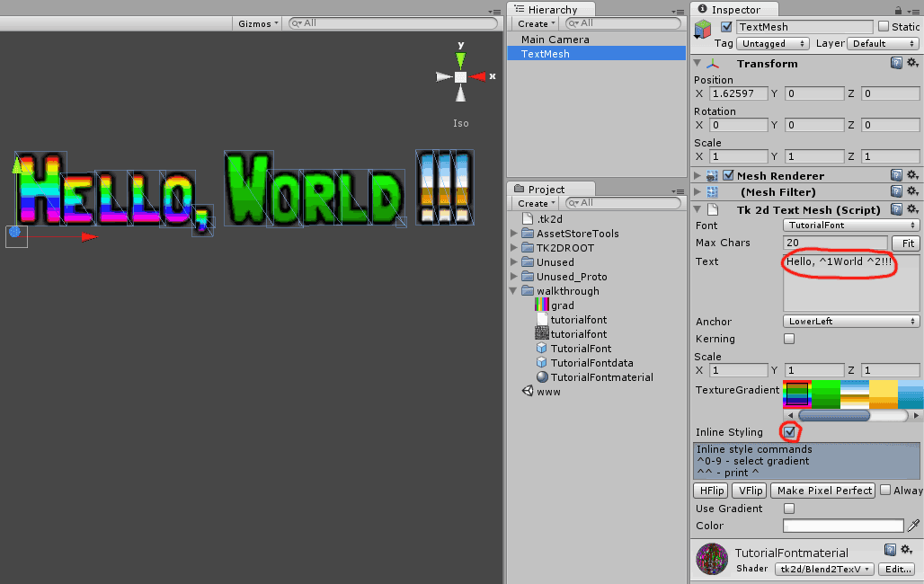924x584 pixels.
Task: Click Make Pixel Perfect button
Action: click(x=824, y=491)
